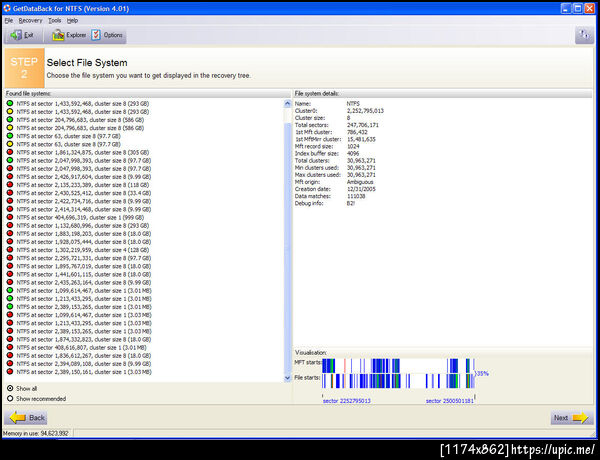
Task: Select the Show recommended radio button
Action: pos(10,398)
